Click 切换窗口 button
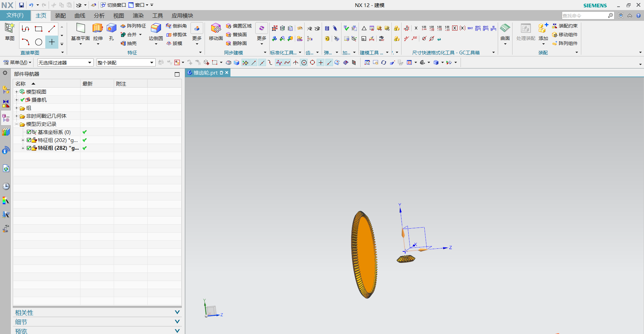The height and width of the screenshot is (334, 644). [x=113, y=5]
